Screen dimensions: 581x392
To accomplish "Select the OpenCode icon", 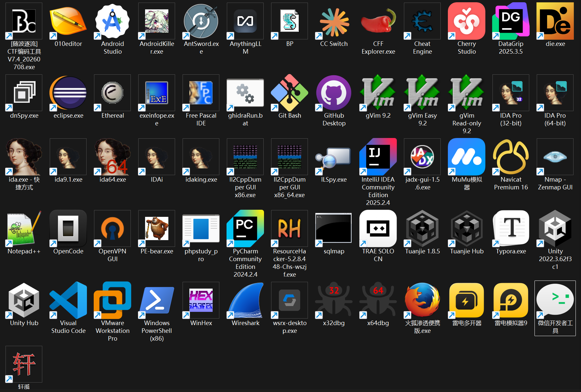I will (68, 228).
